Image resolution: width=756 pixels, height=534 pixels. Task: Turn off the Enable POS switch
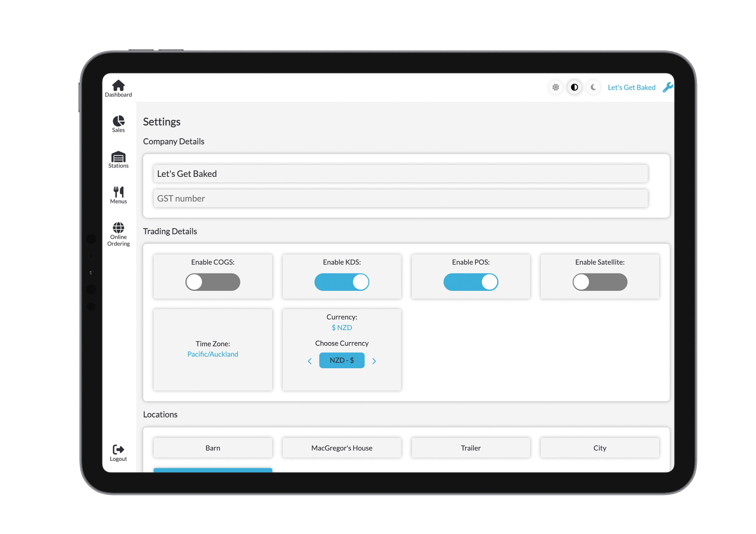(470, 282)
